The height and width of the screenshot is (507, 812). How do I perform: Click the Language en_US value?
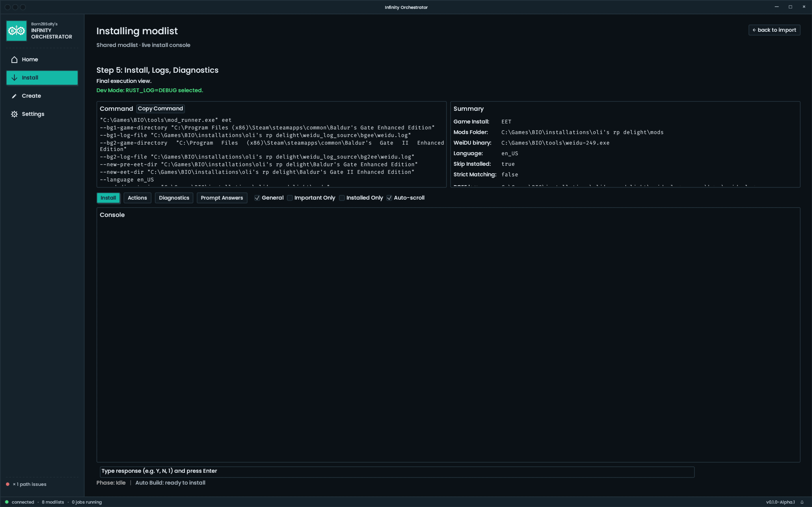pyautogui.click(x=509, y=153)
